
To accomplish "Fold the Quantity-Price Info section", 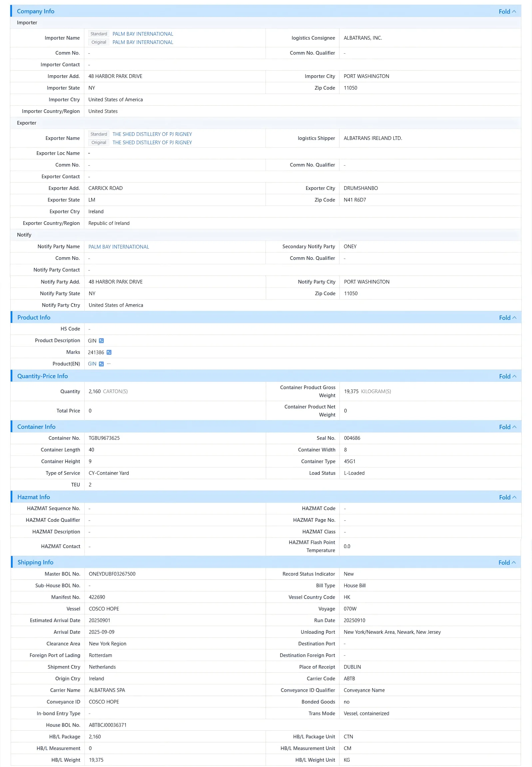I will (x=507, y=376).
